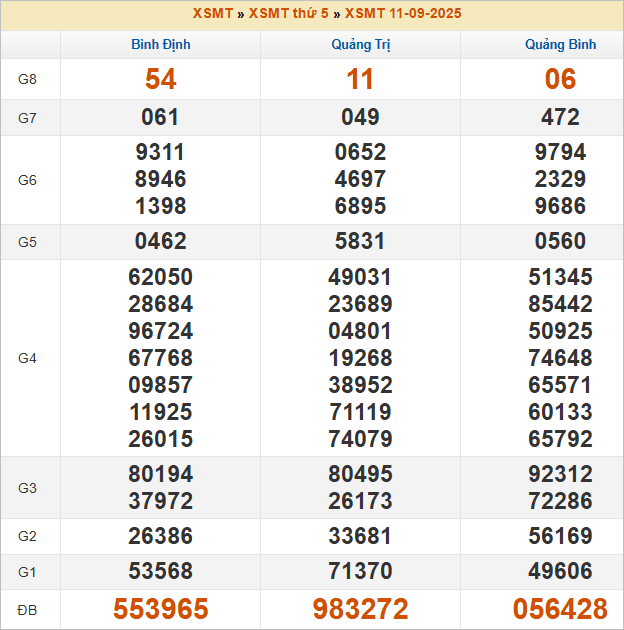624x630 pixels.
Task: Click G6 number 9686
Action: tap(561, 206)
